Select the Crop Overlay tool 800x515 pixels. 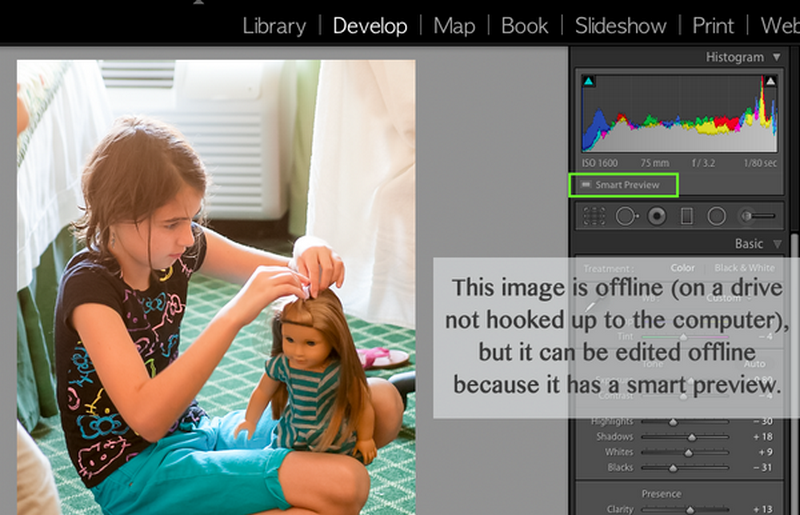coord(594,216)
